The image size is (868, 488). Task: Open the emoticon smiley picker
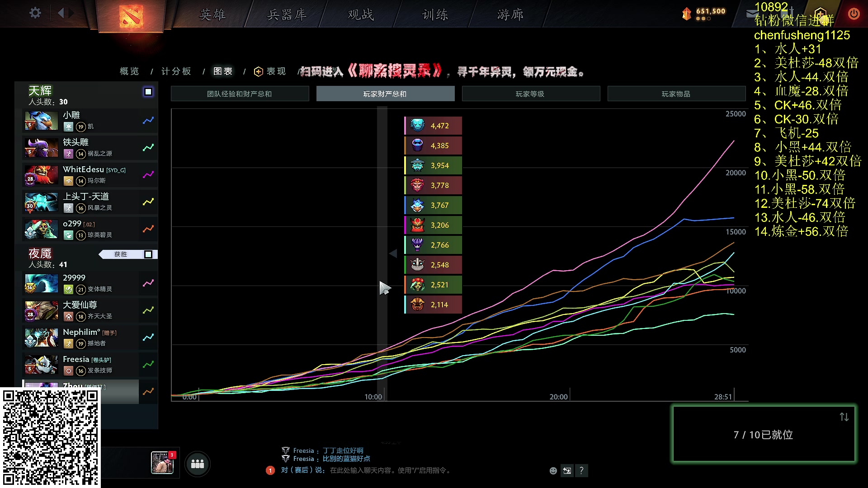click(x=553, y=471)
